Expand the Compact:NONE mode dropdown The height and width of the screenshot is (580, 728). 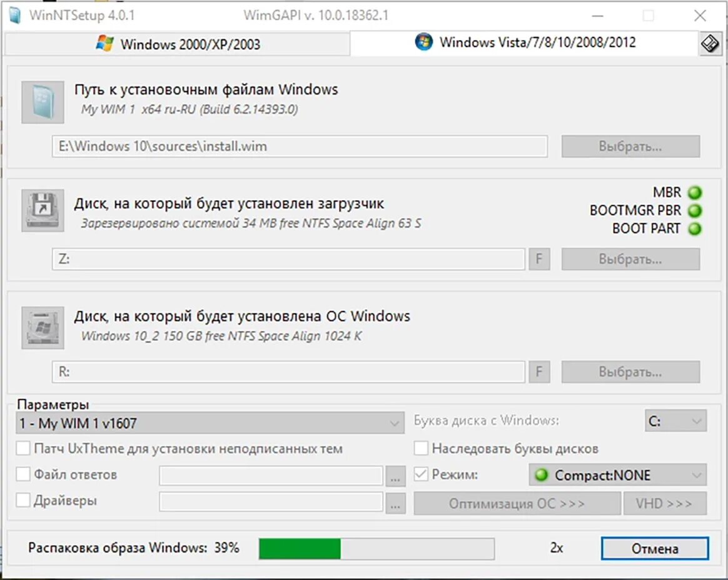coord(617,475)
